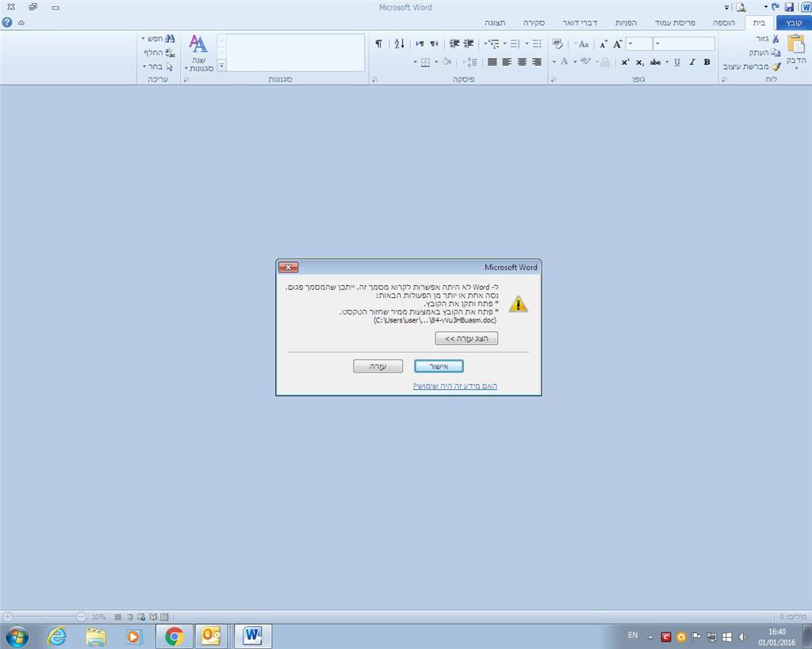812x649 pixels.
Task: Switch to the References (הפניות) tab
Action: [x=626, y=23]
